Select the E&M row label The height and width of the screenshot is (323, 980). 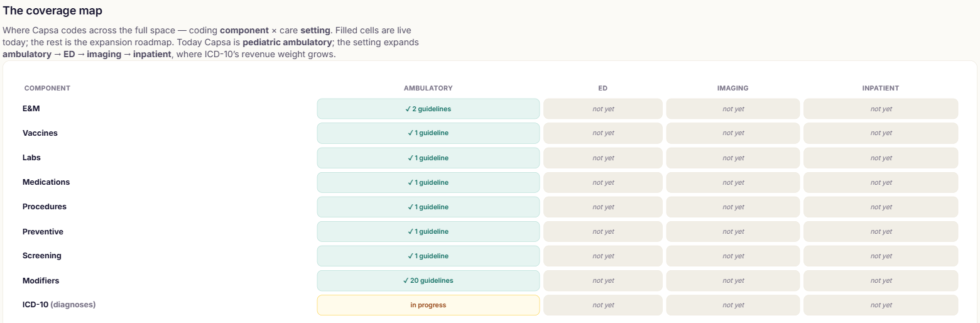(31, 109)
